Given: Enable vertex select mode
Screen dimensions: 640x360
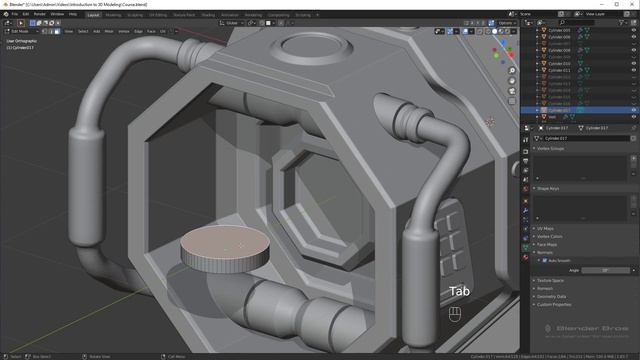Looking at the screenshot, I should 44,31.
